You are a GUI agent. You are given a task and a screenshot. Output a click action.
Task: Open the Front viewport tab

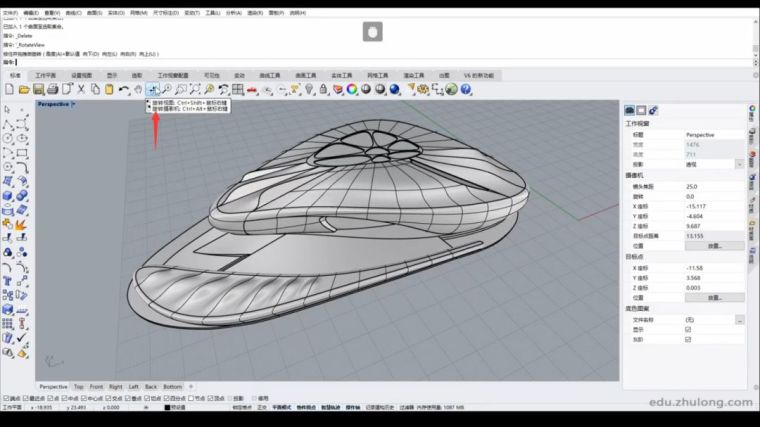click(96, 387)
